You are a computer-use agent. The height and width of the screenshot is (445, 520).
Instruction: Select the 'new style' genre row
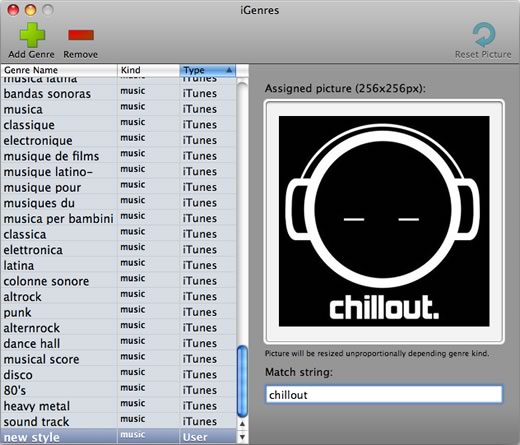click(118, 437)
